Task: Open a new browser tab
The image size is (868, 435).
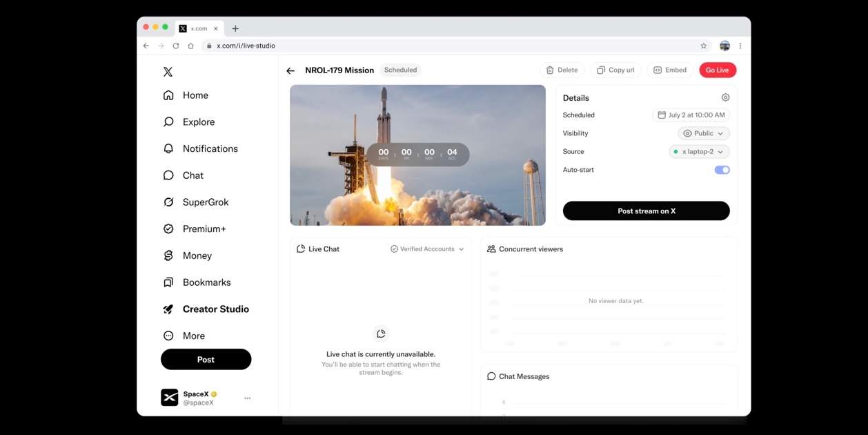Action: 235,28
